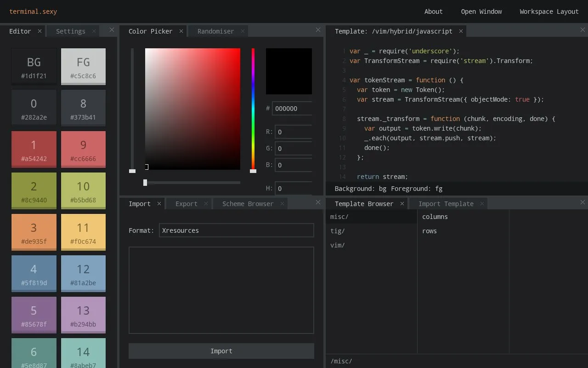This screenshot has width=588, height=368.
Task: Close the Import Template tab
Action: point(482,204)
